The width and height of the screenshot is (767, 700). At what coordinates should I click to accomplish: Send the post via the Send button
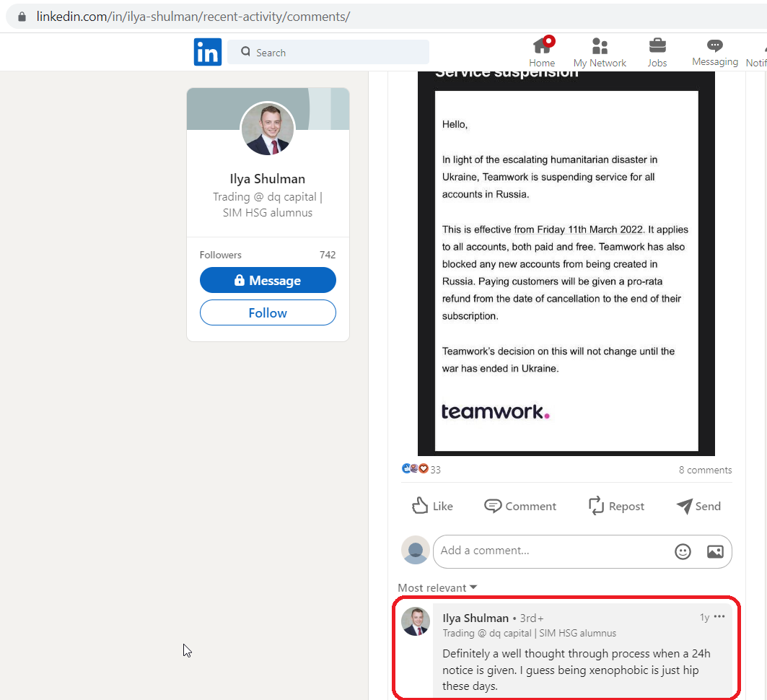698,506
